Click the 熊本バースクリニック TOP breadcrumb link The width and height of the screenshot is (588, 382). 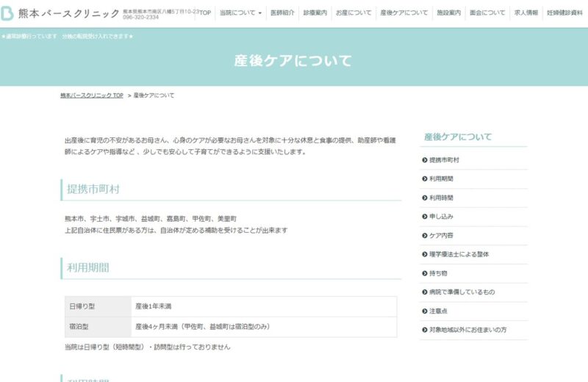coord(92,95)
